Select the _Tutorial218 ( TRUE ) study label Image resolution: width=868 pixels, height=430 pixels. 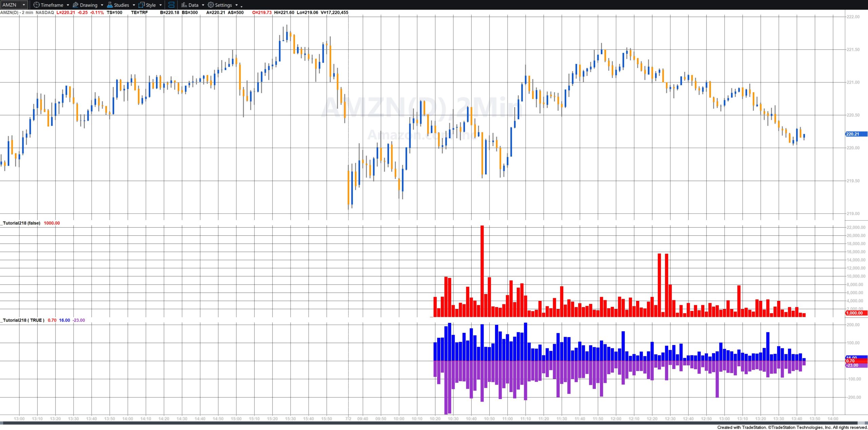[x=23, y=320]
